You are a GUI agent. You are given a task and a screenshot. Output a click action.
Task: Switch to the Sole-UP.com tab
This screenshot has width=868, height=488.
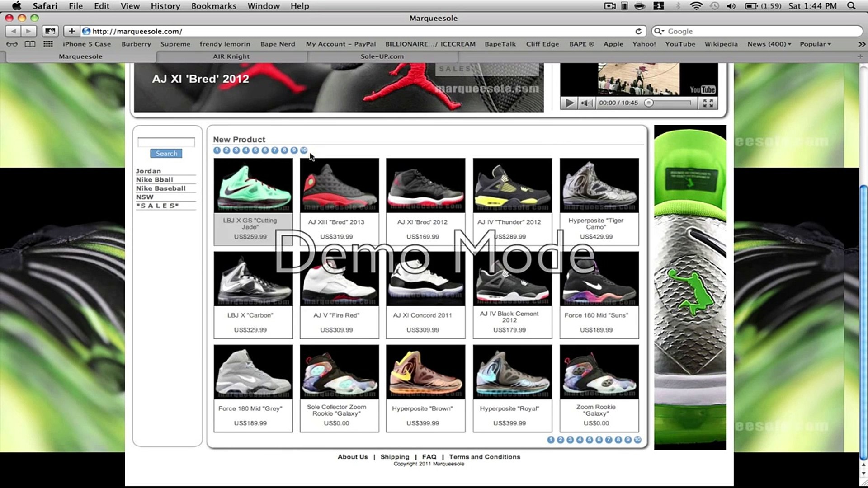pos(382,56)
